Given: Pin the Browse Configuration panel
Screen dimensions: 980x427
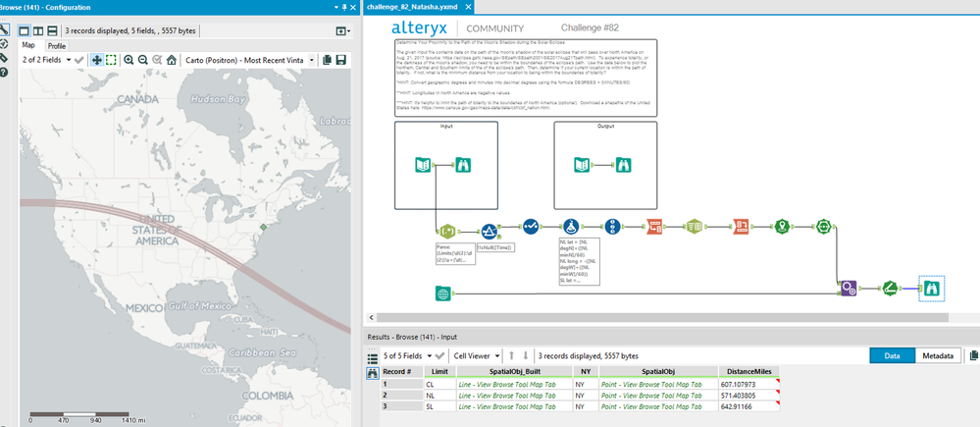Looking at the screenshot, I should [344, 8].
